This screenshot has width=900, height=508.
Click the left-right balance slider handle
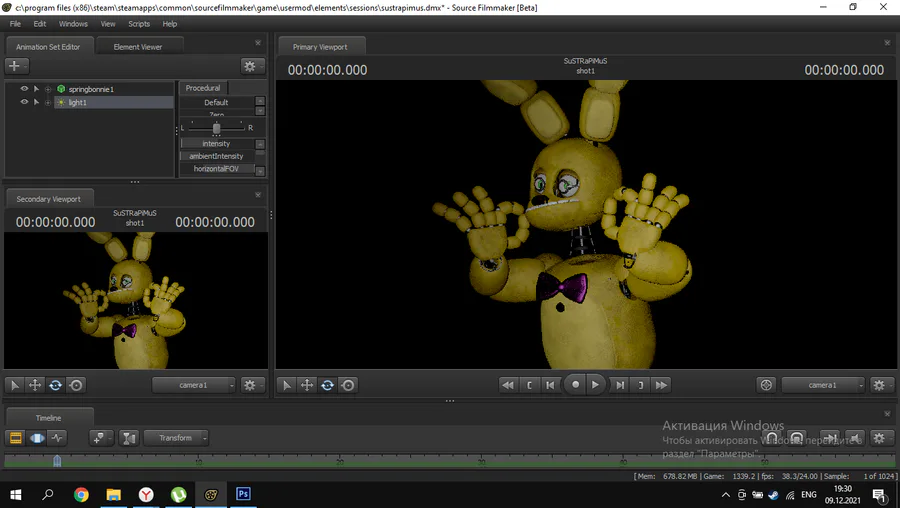point(216,128)
